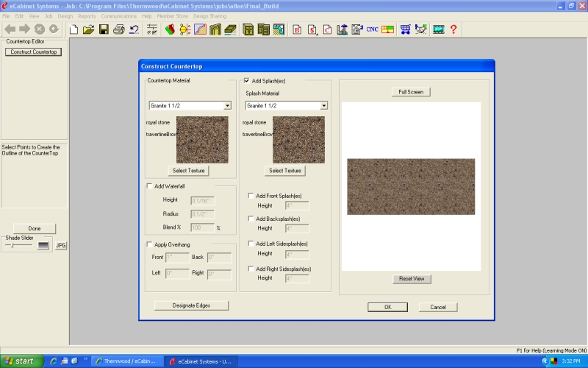Click the splash material texture preview
The image size is (588, 368).
(x=299, y=139)
